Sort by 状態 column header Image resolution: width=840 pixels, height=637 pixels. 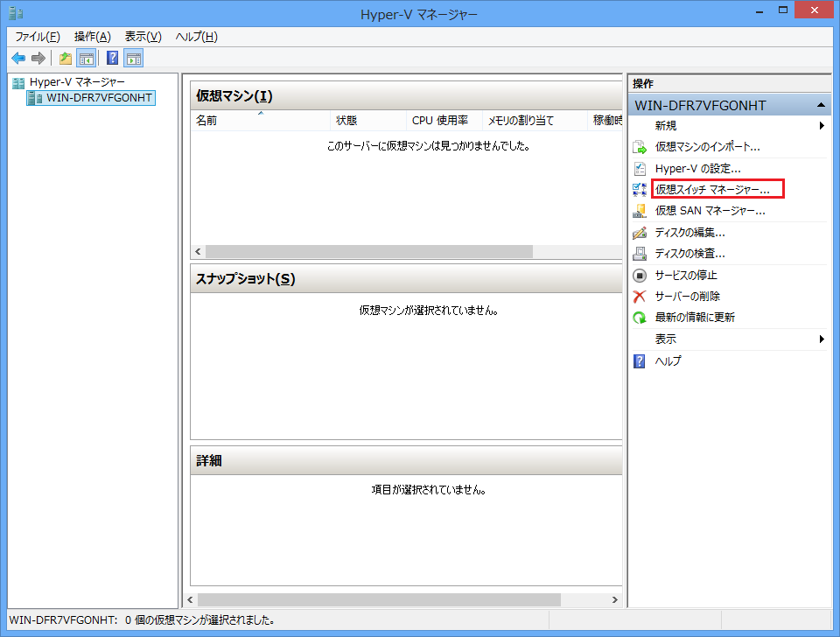click(x=368, y=121)
